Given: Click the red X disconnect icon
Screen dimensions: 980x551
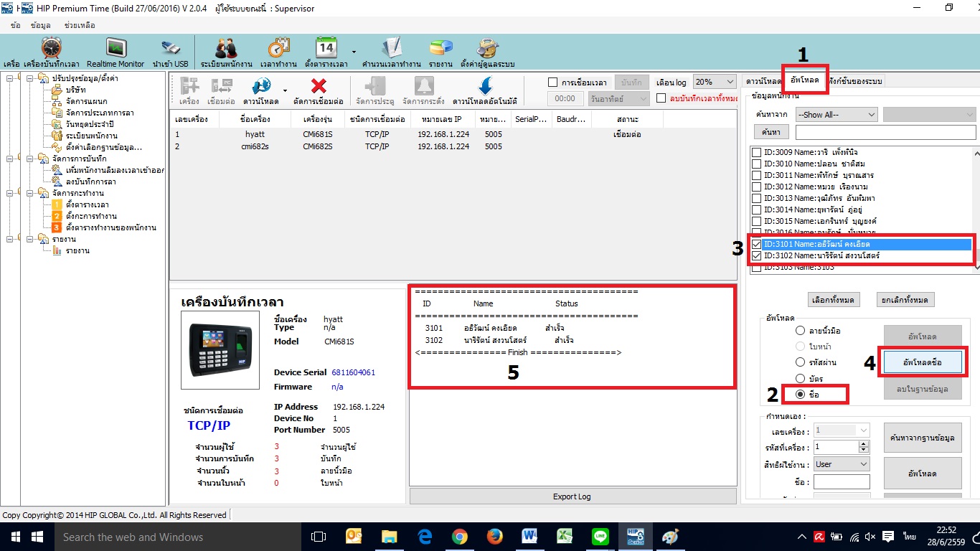Looking at the screenshot, I should pos(319,90).
